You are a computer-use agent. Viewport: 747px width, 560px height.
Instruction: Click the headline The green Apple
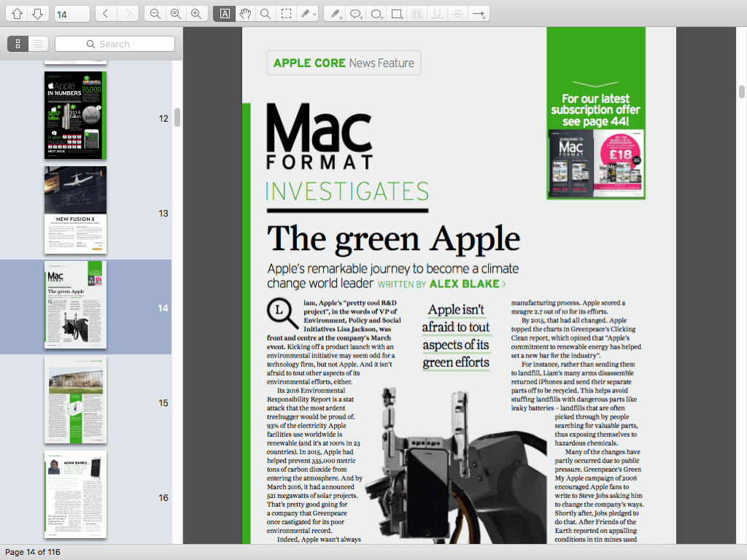393,238
